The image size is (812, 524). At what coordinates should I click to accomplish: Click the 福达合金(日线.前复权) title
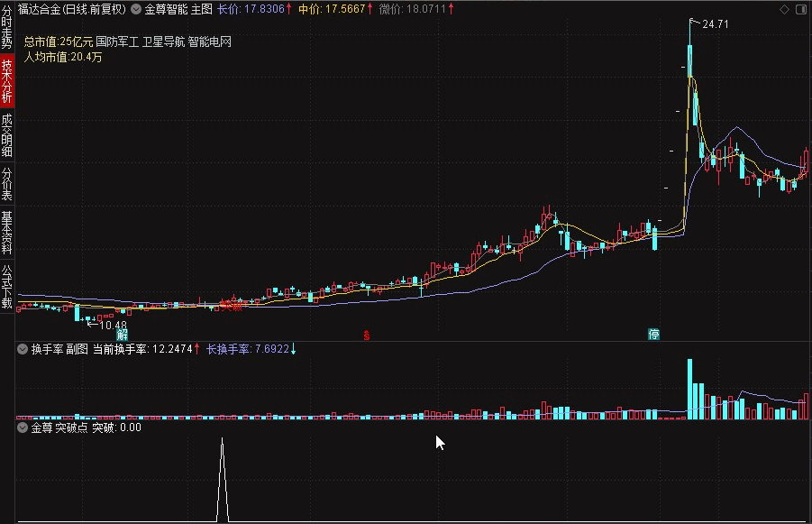(x=72, y=9)
